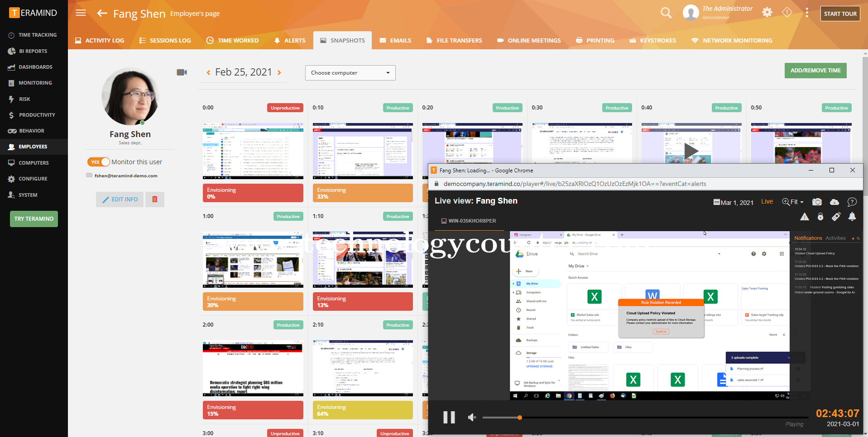Viewport: 868px width, 437px height.
Task: Click the search icon in Notifications panel
Action: click(x=858, y=238)
